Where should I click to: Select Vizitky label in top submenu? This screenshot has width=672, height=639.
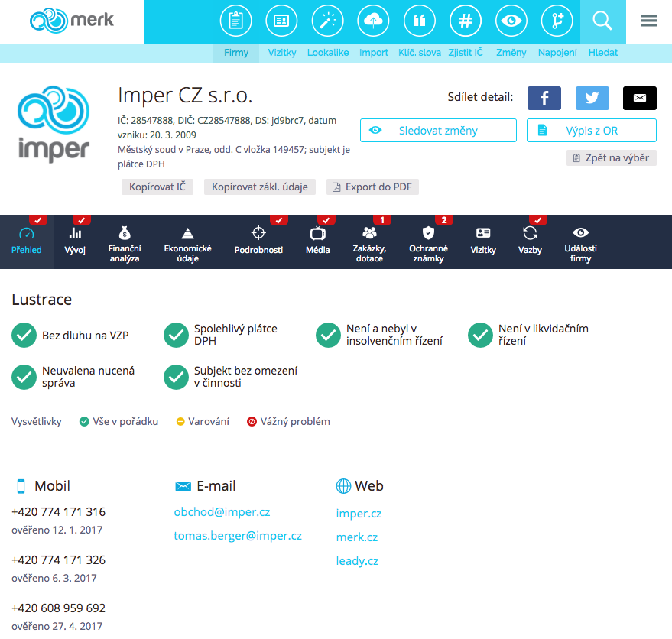click(282, 53)
